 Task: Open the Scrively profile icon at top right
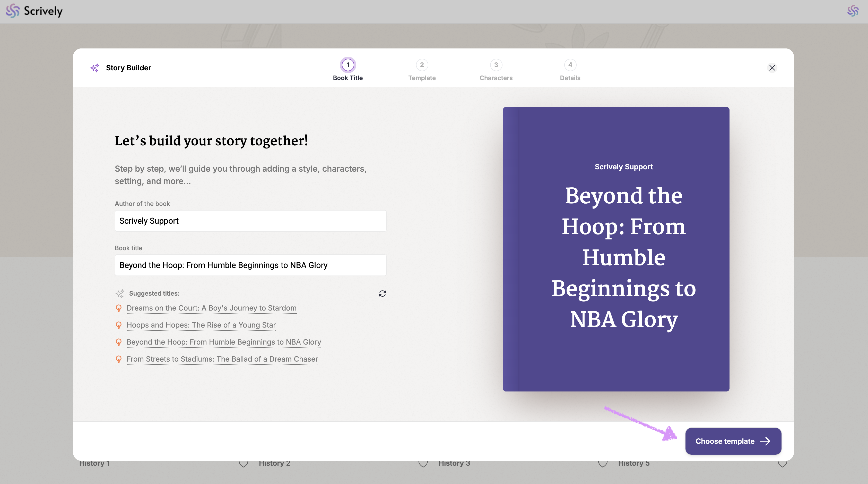(853, 11)
